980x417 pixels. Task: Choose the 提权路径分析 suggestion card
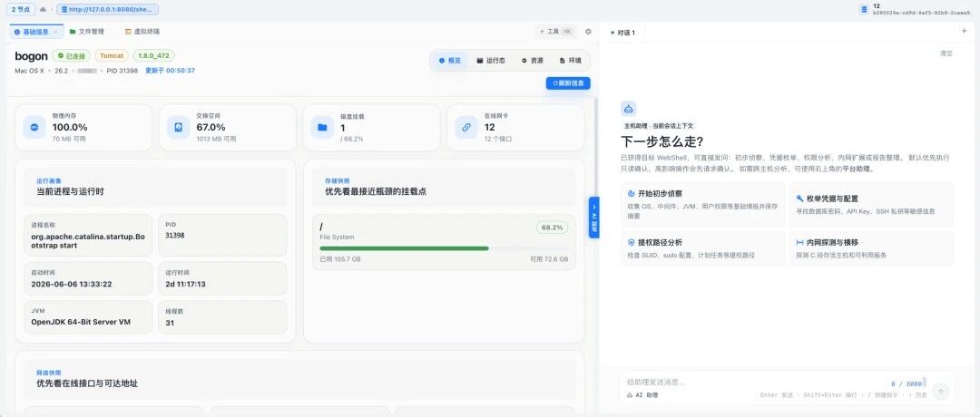click(702, 248)
